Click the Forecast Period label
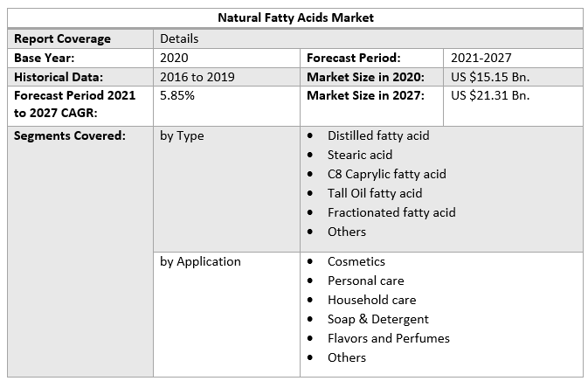 tap(353, 58)
